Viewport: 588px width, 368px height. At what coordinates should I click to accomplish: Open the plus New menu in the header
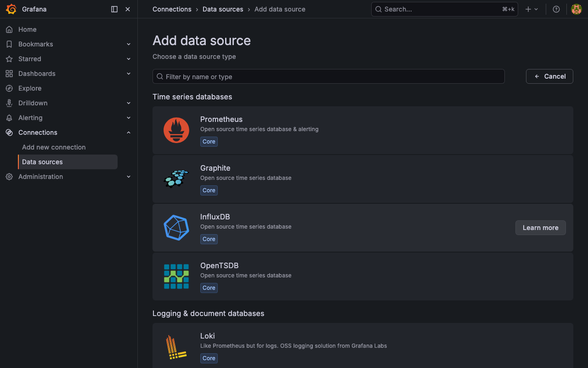pyautogui.click(x=531, y=9)
